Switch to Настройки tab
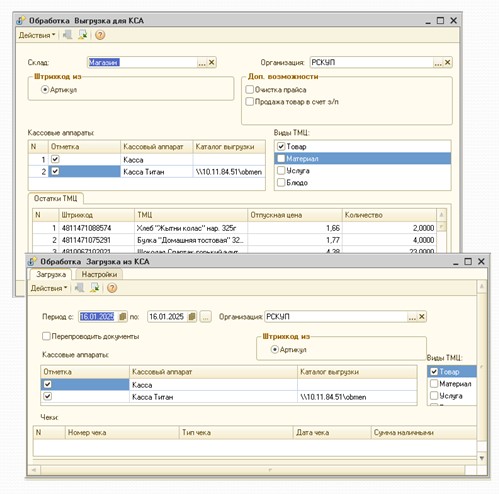The image size is (499, 494). click(x=99, y=274)
